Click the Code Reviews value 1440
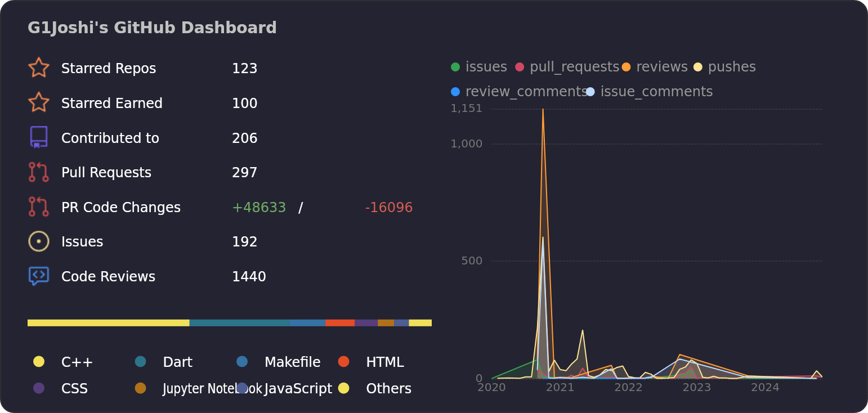This screenshot has height=413, width=868. (249, 277)
